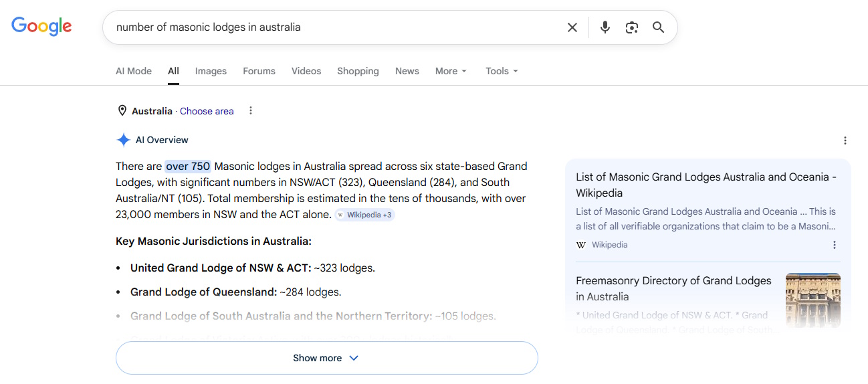
Task: Click the Freemasonry Directory building thumbnail
Action: (812, 300)
